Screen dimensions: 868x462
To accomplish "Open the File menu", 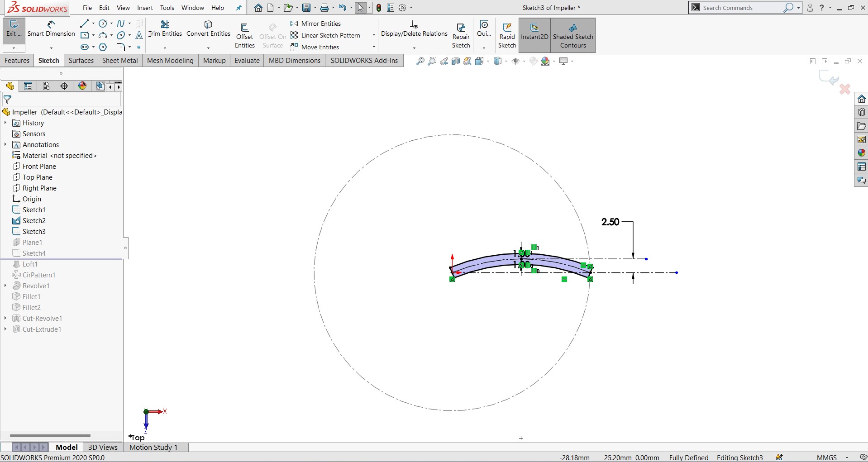I will tap(87, 8).
